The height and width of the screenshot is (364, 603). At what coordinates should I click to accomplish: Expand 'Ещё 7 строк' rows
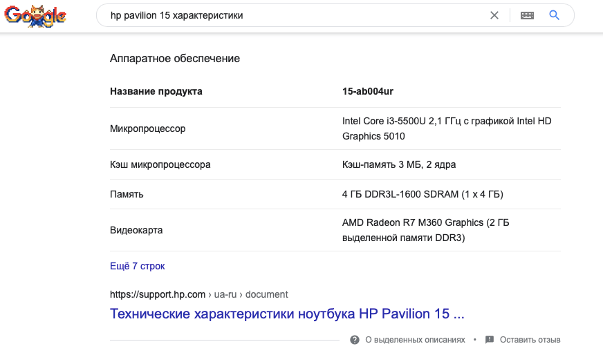[x=138, y=266]
